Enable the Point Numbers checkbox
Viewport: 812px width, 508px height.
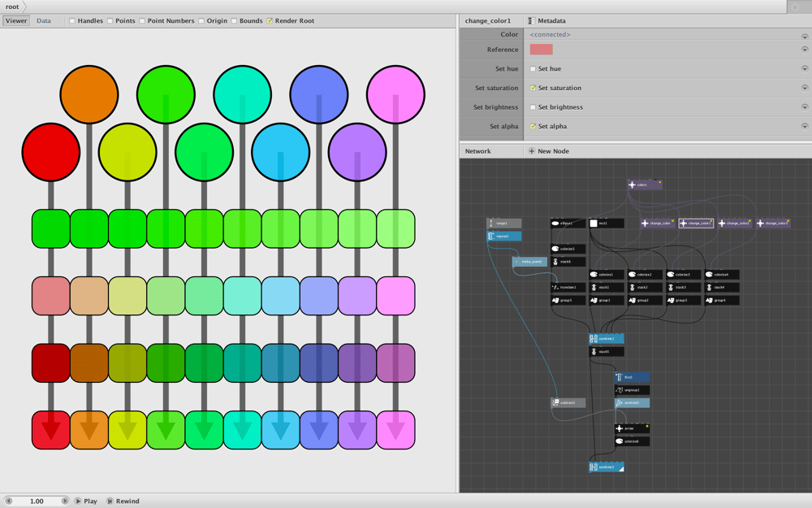142,21
